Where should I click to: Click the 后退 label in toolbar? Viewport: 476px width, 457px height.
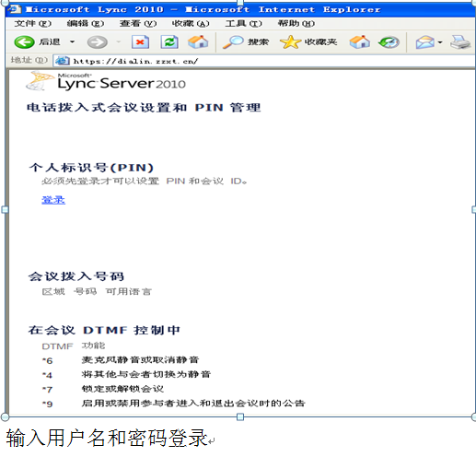50,41
